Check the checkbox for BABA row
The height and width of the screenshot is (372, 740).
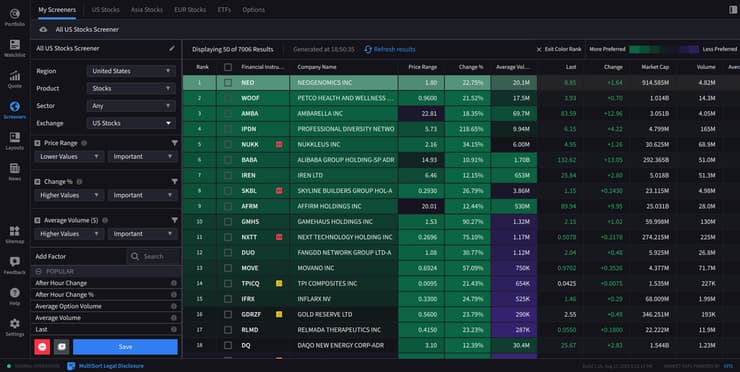tap(228, 160)
